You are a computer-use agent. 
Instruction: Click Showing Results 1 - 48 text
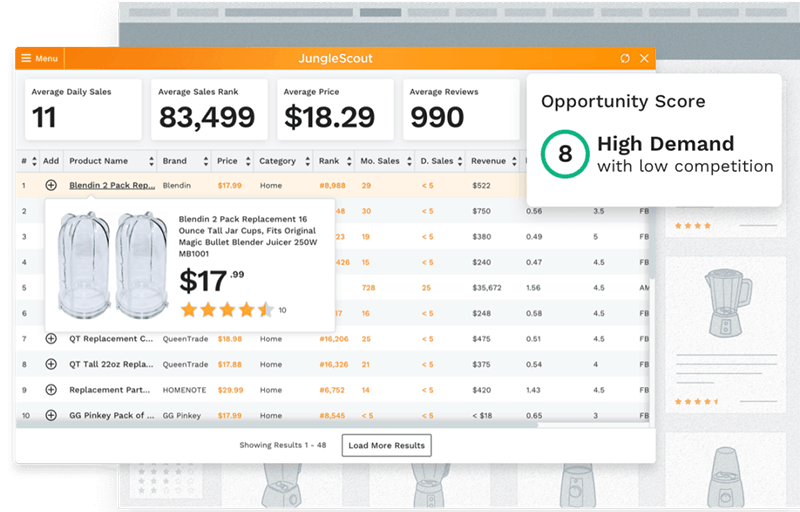tap(283, 445)
